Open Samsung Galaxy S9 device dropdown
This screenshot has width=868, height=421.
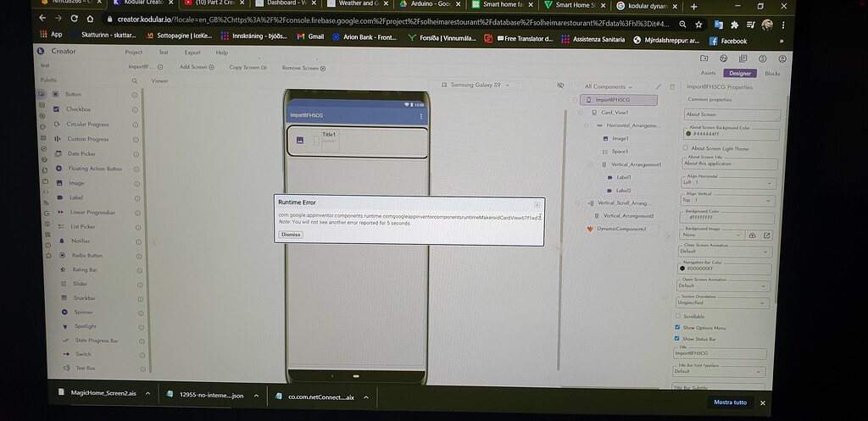[476, 86]
